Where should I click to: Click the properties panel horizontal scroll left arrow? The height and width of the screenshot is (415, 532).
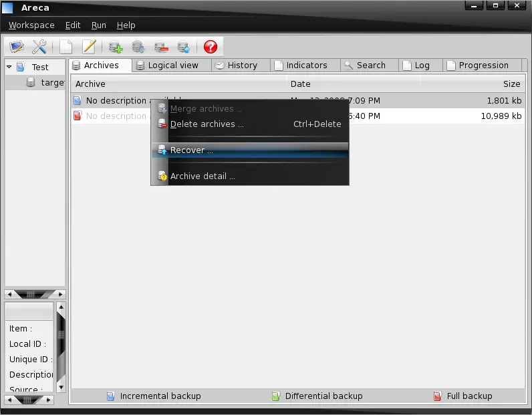coord(9,400)
